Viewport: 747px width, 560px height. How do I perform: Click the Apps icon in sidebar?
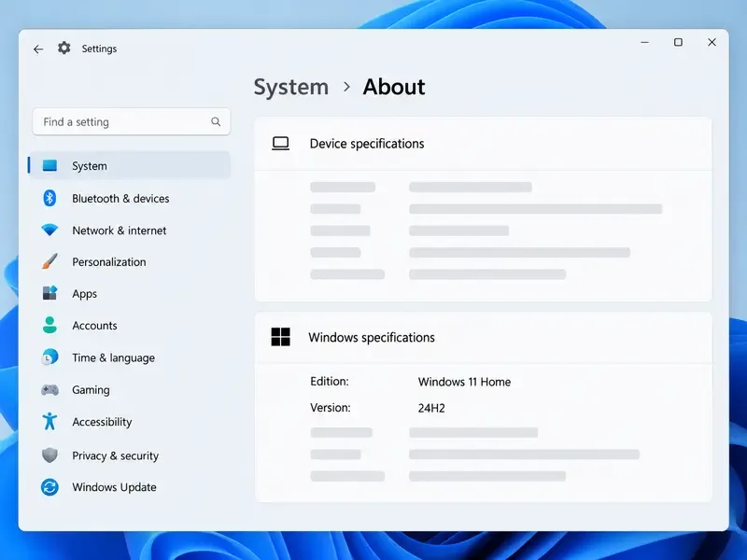49,293
